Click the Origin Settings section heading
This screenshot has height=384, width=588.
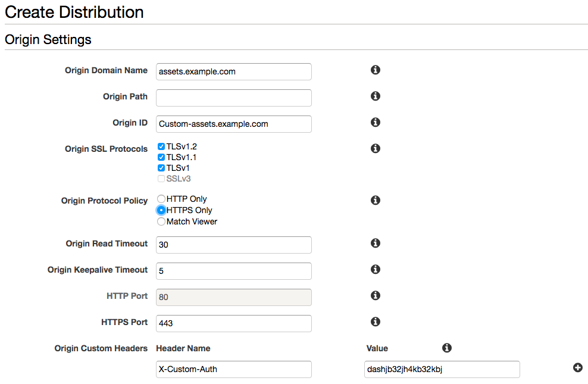48,39
